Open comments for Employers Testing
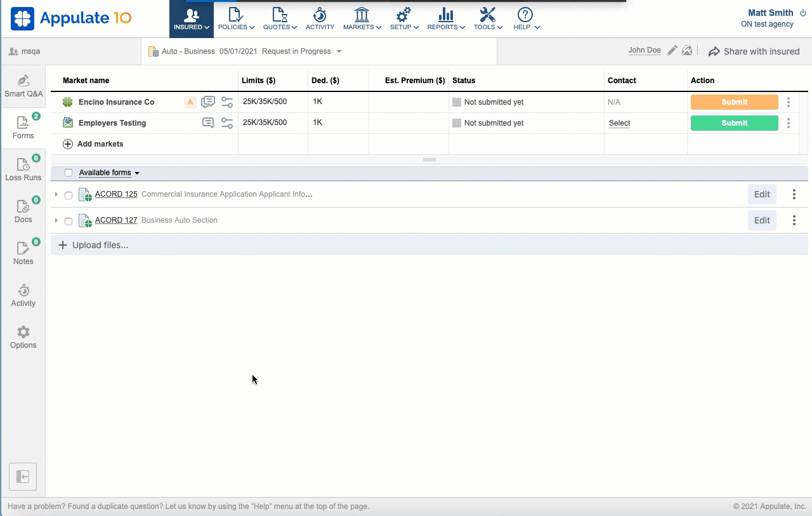 pos(207,123)
